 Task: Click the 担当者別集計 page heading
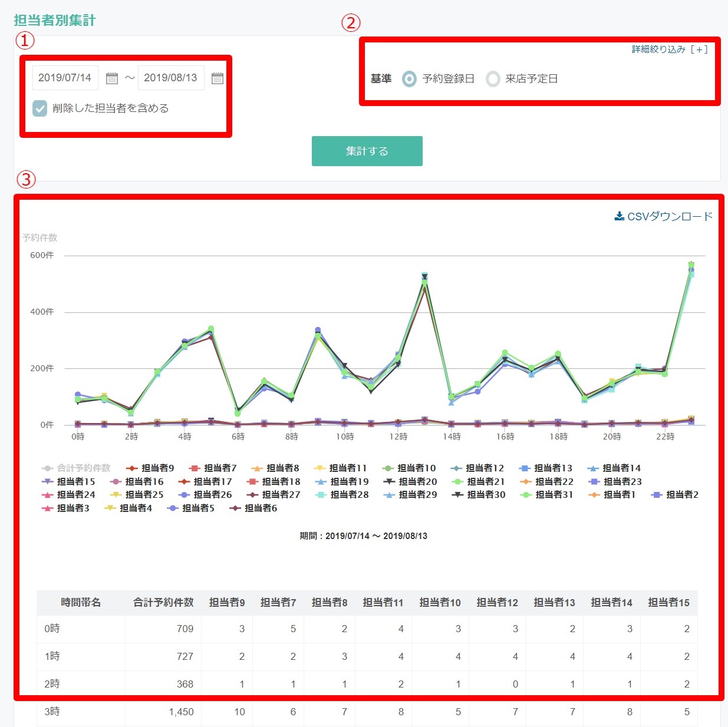coord(55,20)
